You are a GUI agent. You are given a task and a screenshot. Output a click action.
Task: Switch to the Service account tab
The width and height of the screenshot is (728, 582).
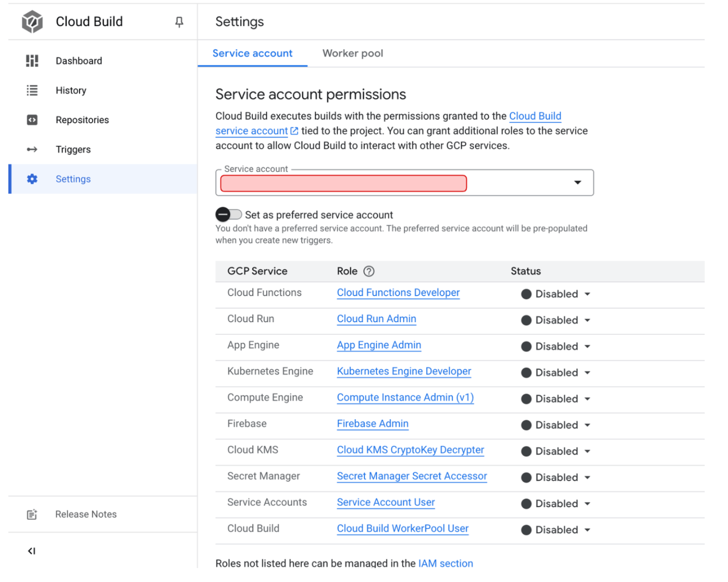[252, 54]
